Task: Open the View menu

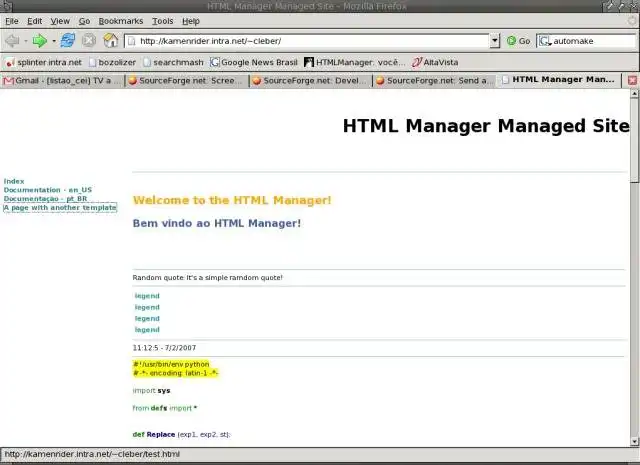Action: point(60,21)
